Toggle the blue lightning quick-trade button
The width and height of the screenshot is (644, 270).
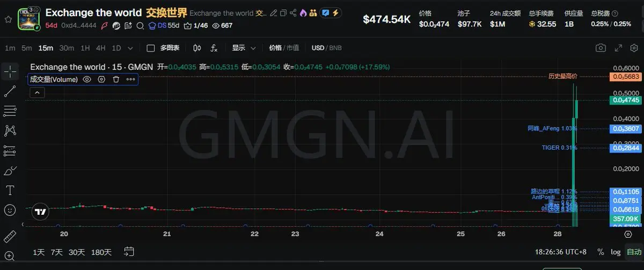click(331, 13)
